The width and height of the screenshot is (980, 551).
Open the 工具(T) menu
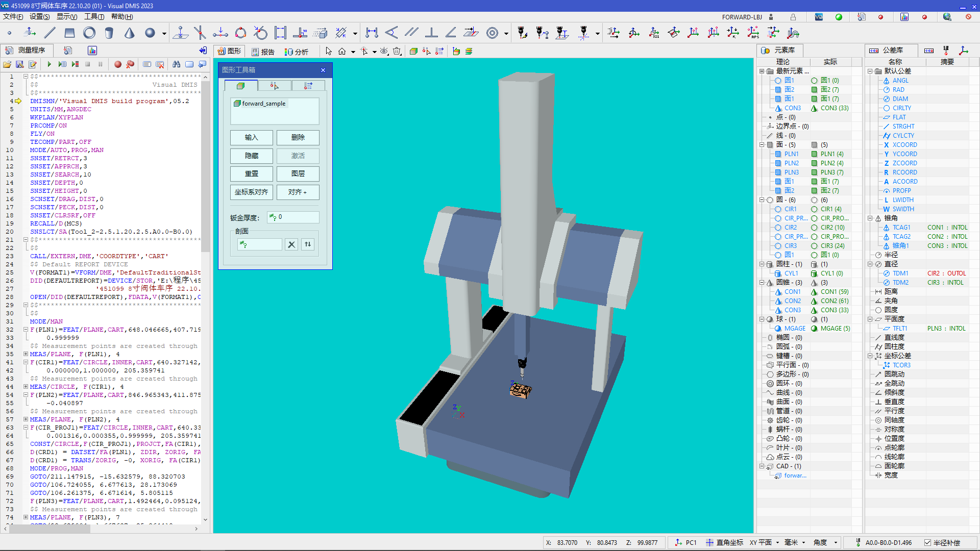point(94,17)
